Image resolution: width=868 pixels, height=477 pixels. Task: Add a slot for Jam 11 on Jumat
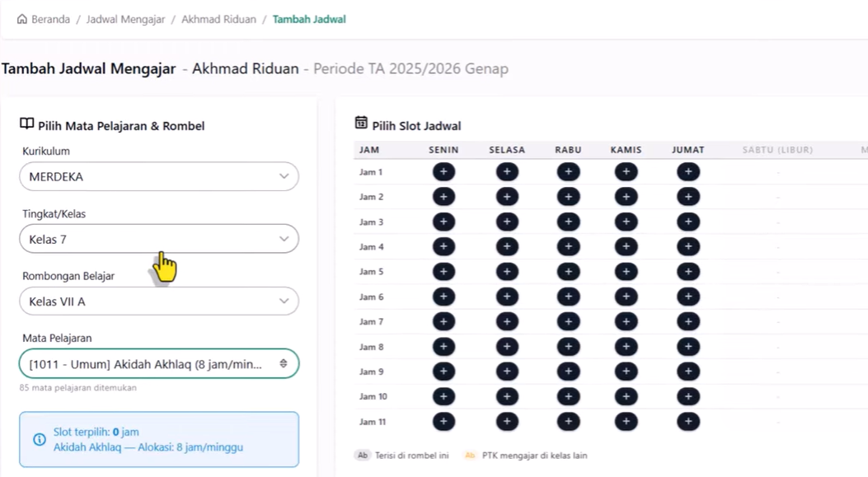(x=687, y=421)
